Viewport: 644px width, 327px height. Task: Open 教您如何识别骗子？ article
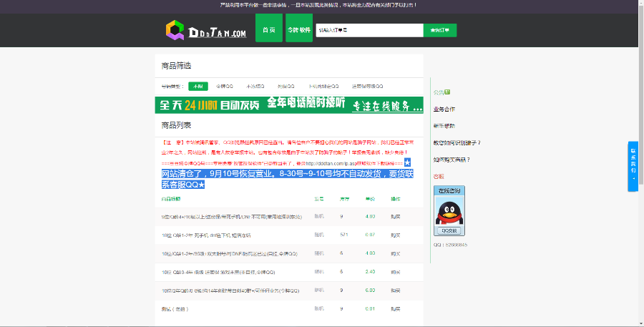[457, 143]
